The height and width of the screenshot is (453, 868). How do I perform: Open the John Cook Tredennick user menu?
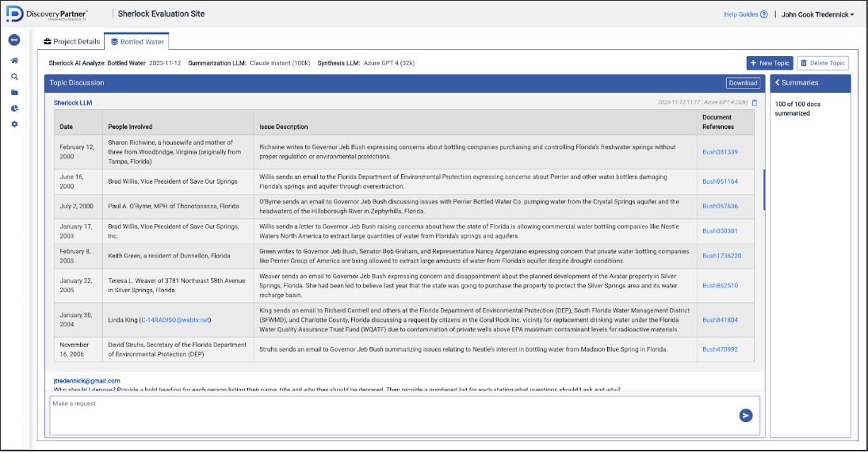click(x=817, y=14)
